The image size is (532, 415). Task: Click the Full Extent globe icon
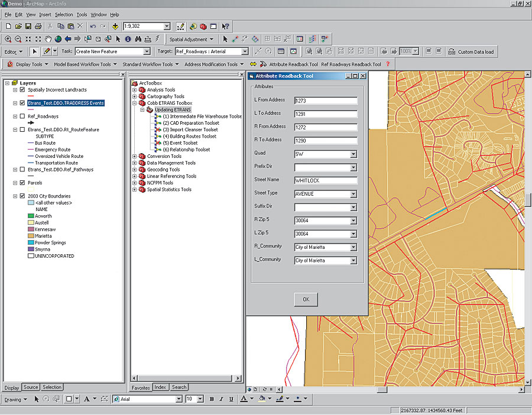click(x=58, y=39)
